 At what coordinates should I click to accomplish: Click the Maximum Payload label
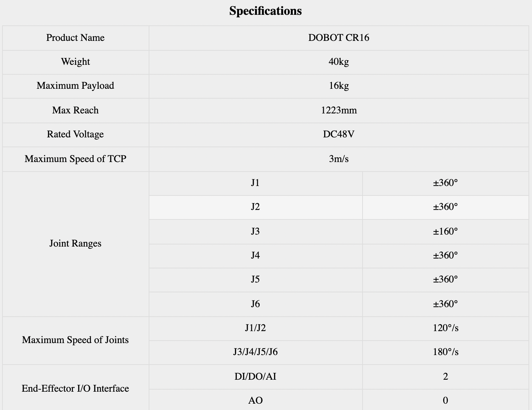click(75, 86)
